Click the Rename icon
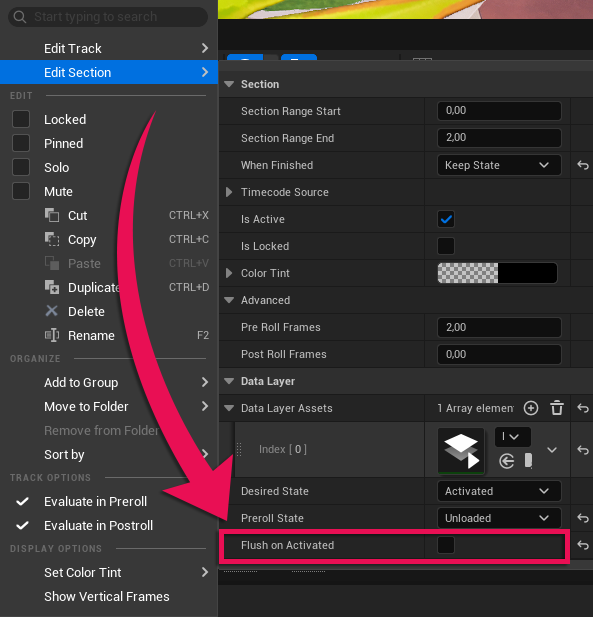This screenshot has height=617, width=593. 52,335
